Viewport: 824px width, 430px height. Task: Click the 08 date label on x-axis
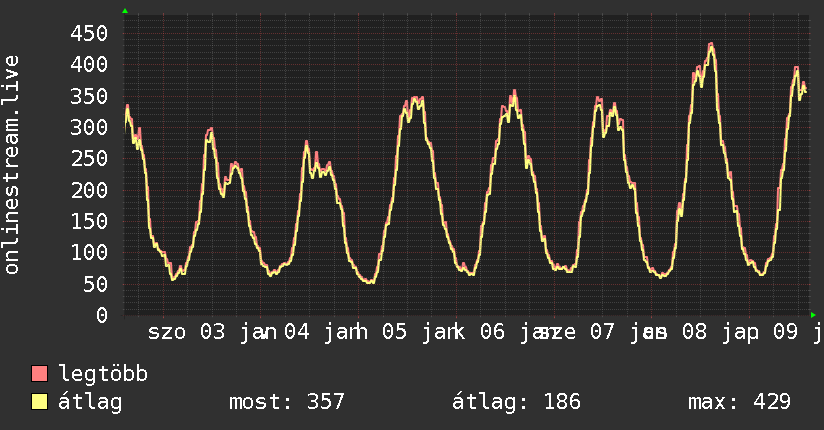(695, 332)
